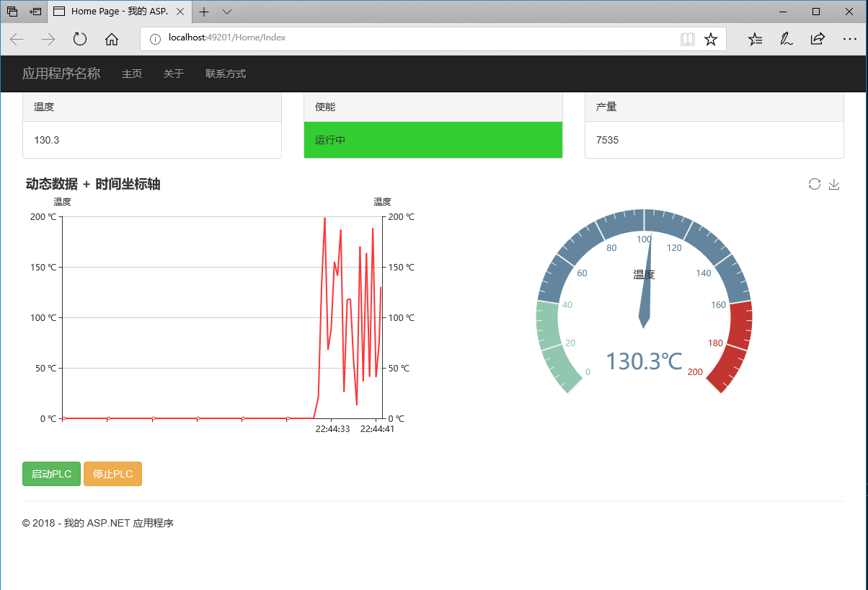Show the tab previews chevron
Viewport: 868px width, 590px height.
coord(227,12)
